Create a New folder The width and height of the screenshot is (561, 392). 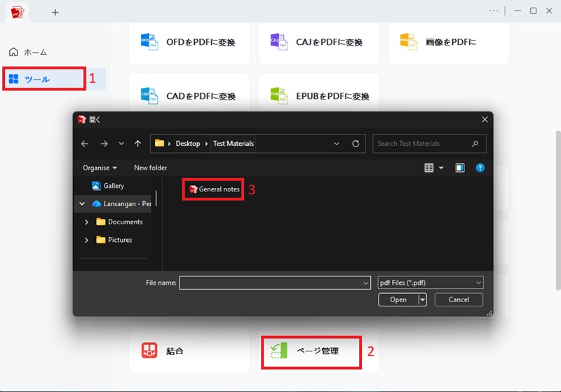point(150,168)
